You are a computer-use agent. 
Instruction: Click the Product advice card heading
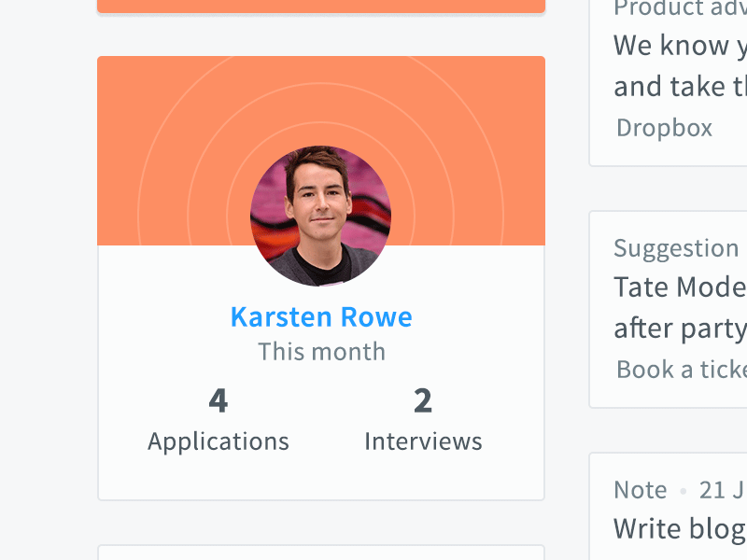tap(681, 8)
